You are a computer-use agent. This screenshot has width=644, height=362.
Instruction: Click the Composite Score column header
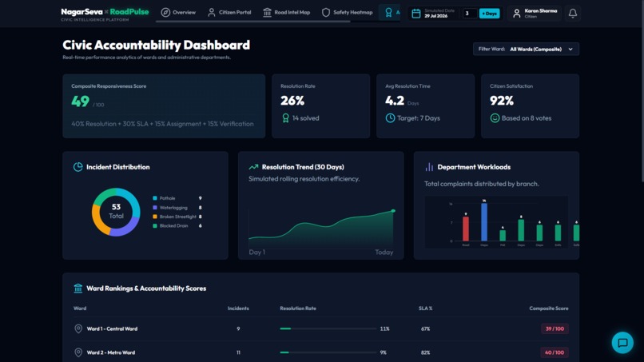549,308
